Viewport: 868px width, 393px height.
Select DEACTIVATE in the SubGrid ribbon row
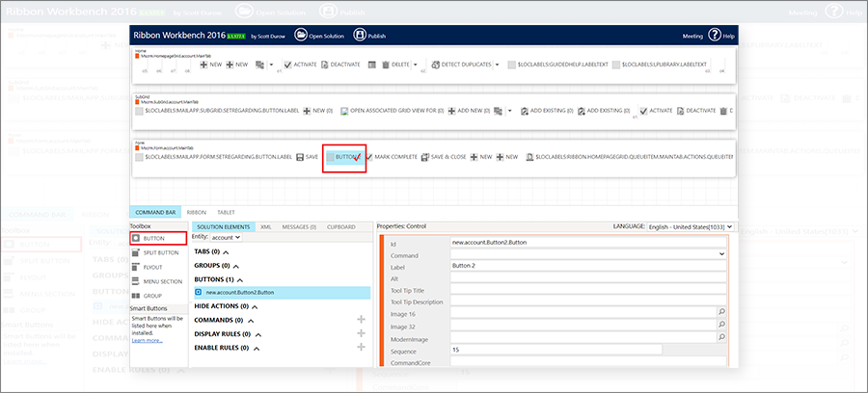(x=696, y=111)
